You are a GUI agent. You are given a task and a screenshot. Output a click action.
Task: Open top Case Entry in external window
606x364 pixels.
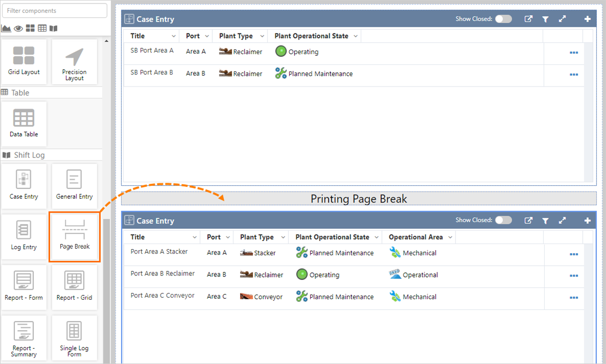(x=528, y=19)
